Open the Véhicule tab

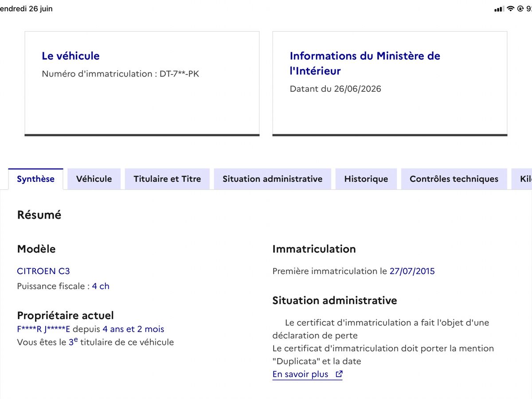pos(94,179)
